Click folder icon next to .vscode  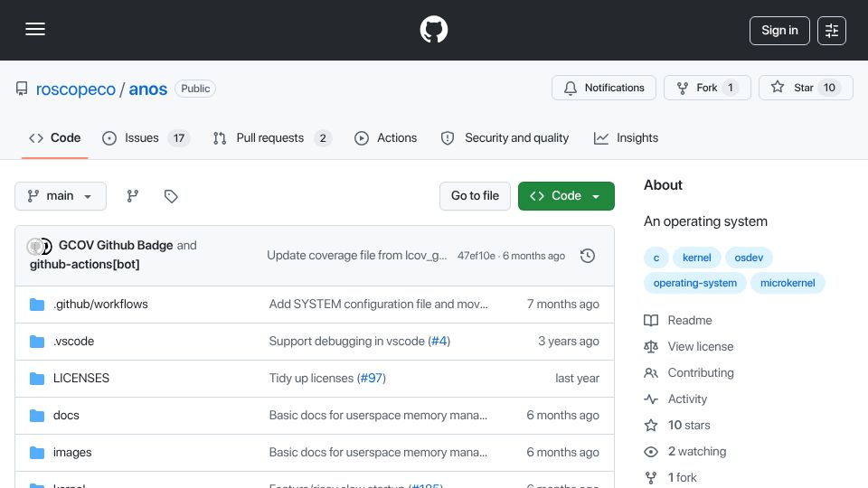pyautogui.click(x=37, y=342)
